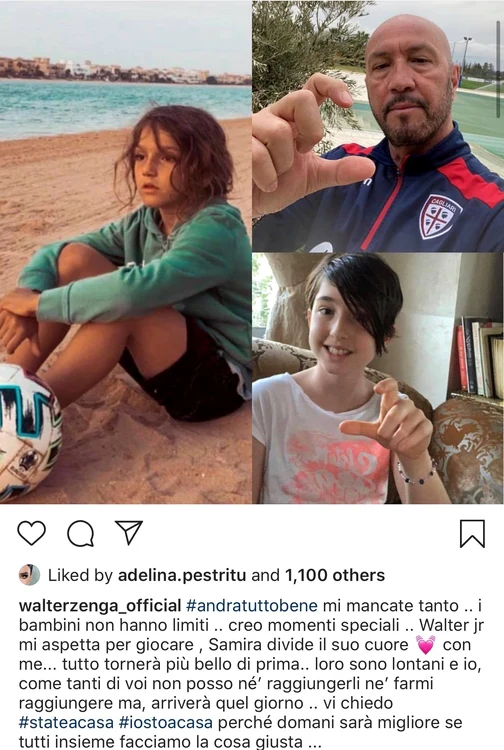504x750 pixels.
Task: Tap the man's selfie photo
Action: pos(378,126)
